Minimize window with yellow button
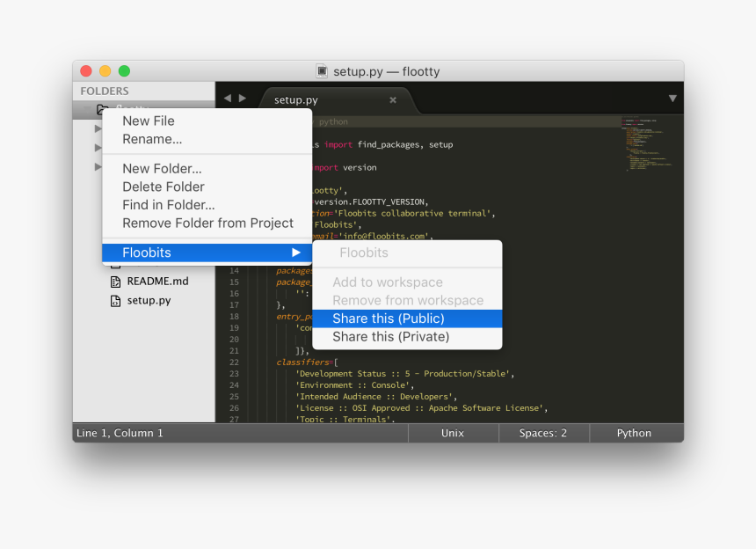The width and height of the screenshot is (756, 549). [105, 71]
